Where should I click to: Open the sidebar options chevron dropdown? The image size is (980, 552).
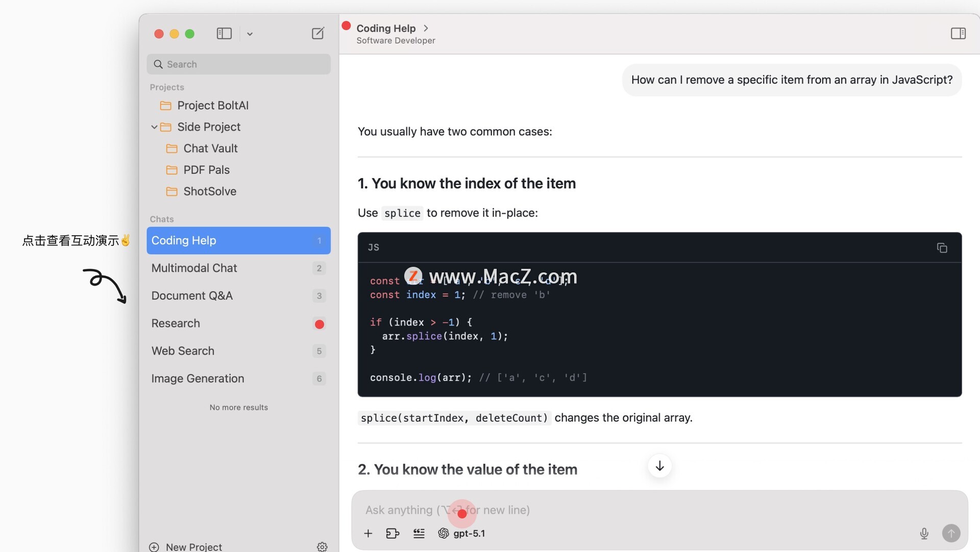pyautogui.click(x=250, y=34)
